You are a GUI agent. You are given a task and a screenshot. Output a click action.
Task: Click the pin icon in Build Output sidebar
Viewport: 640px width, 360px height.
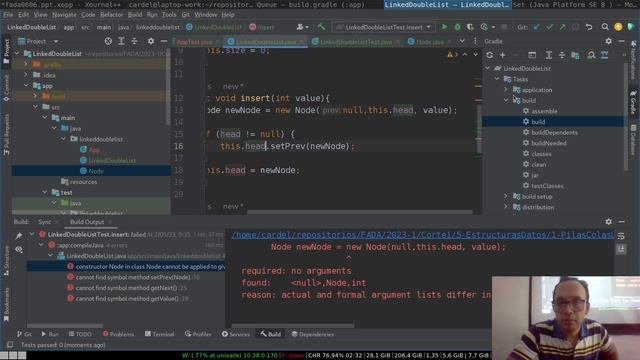[x=19, y=236]
